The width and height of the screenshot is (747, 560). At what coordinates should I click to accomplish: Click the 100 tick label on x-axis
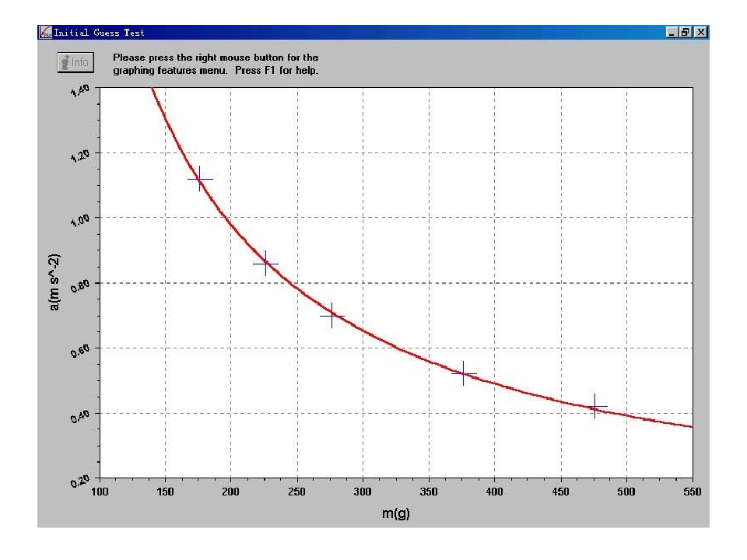pyautogui.click(x=100, y=492)
